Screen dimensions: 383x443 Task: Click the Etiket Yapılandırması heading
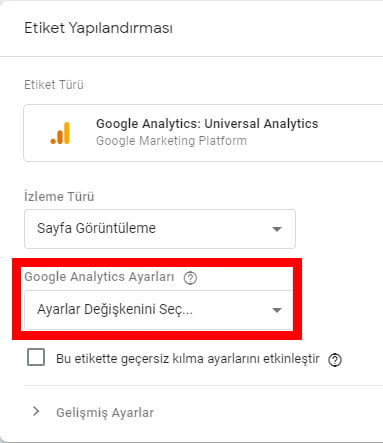98,28
